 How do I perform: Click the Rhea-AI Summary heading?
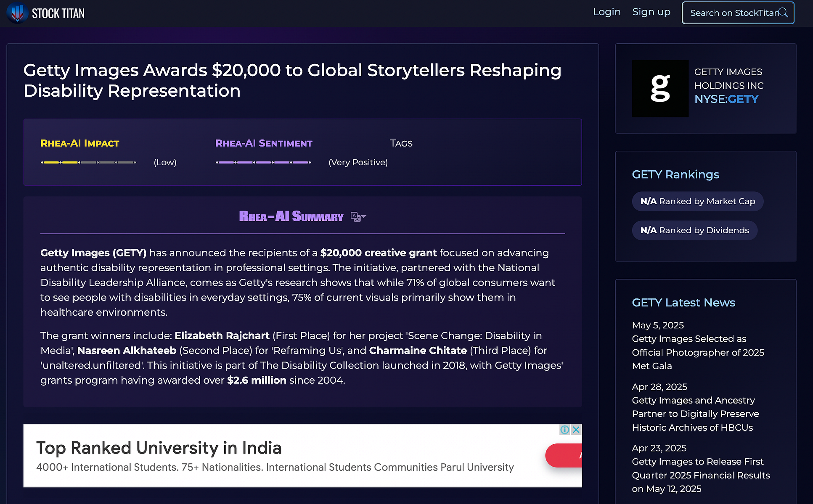point(291,216)
